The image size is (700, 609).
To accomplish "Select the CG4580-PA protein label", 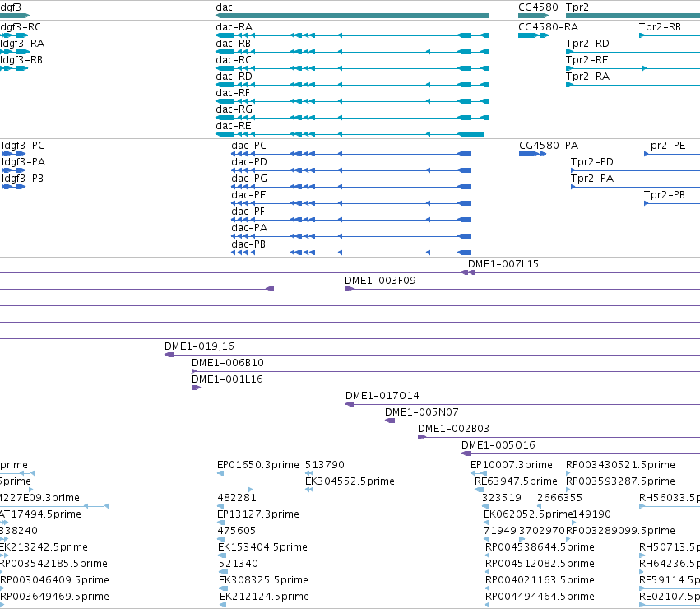I will (549, 146).
